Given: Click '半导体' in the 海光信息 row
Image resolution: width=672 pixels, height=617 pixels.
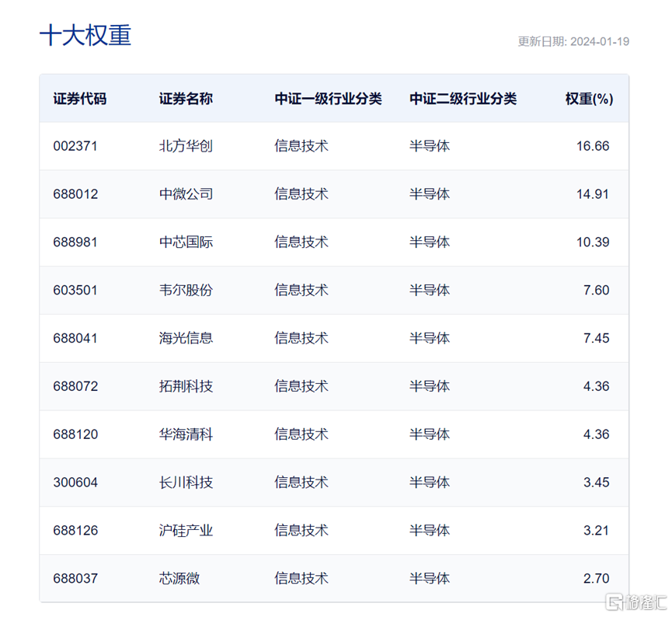Looking at the screenshot, I should click(x=430, y=338).
